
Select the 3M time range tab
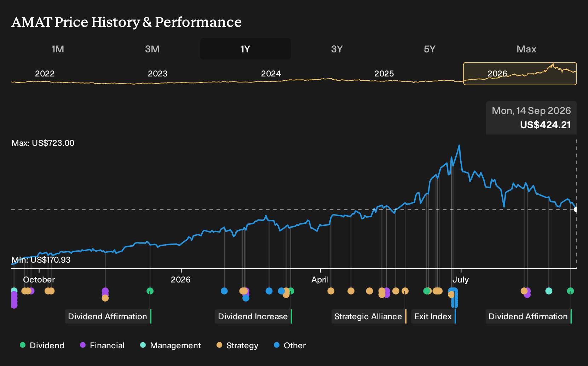[x=152, y=49]
